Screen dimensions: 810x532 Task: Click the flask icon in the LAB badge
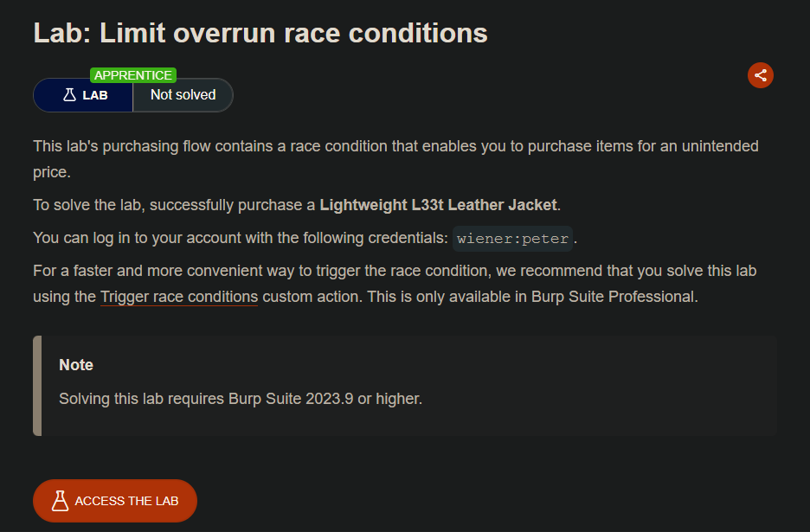point(69,95)
